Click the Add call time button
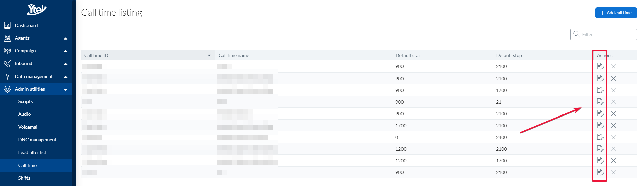 pos(616,13)
